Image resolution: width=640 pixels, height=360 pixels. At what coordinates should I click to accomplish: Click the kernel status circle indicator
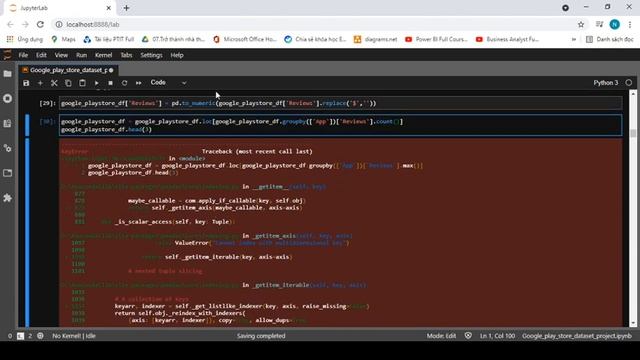coord(629,83)
